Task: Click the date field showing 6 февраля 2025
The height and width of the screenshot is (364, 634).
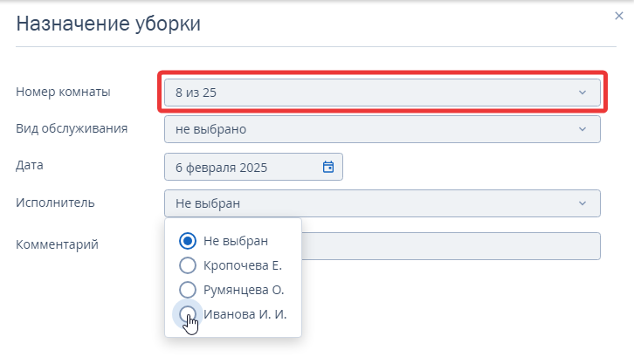Action: click(253, 167)
